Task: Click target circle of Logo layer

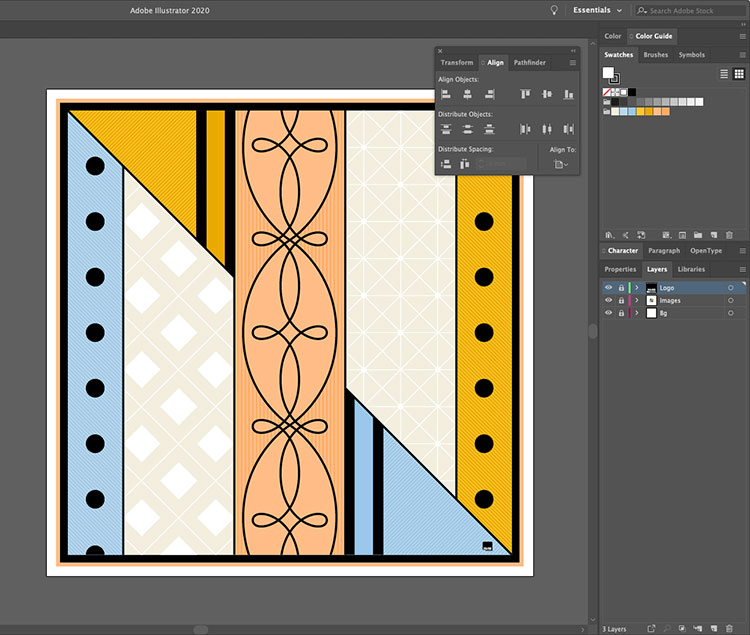Action: click(730, 288)
